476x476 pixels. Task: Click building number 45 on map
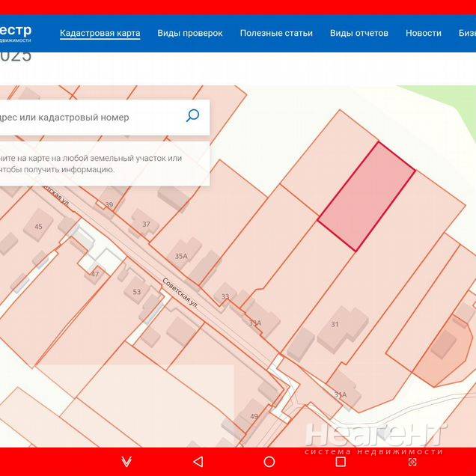(x=38, y=226)
